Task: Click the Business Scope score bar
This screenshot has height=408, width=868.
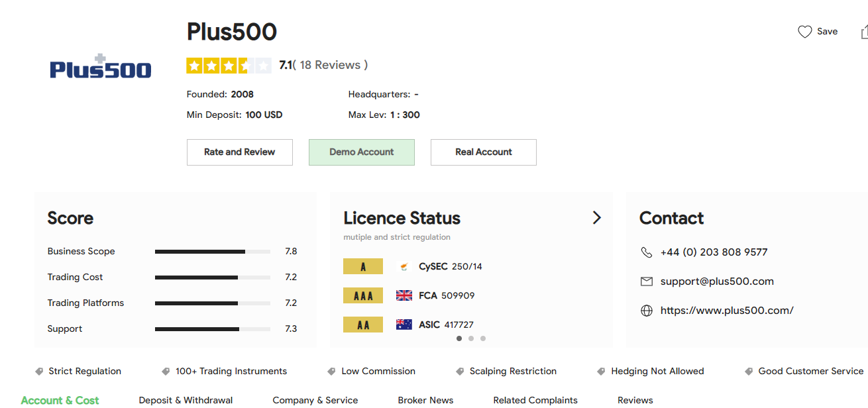Action: point(213,252)
